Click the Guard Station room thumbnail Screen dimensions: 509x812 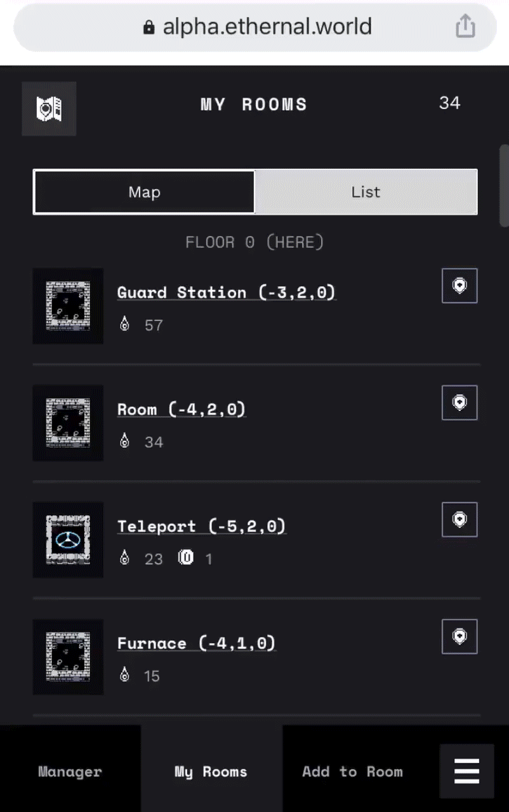click(x=68, y=306)
